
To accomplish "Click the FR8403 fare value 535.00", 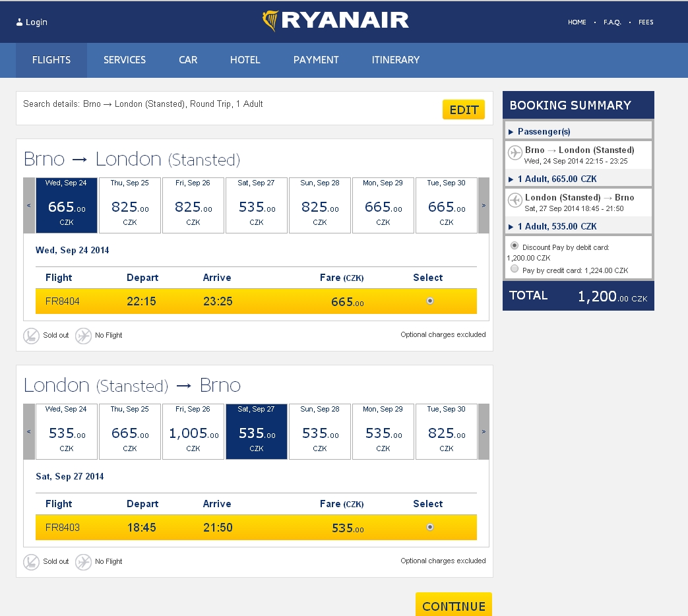I will 348,528.
